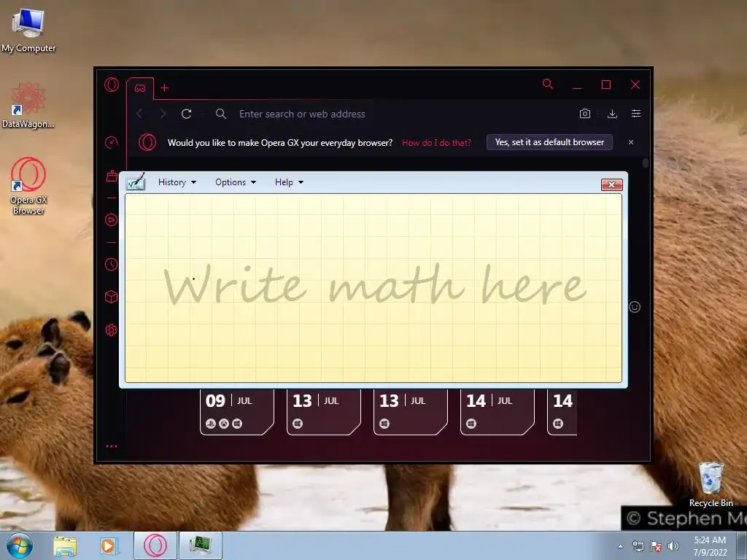Dismiss the default browser prompt bar

click(x=631, y=142)
